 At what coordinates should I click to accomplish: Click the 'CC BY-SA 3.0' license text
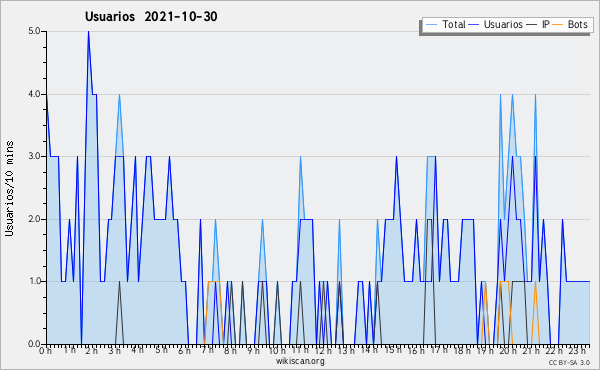tap(569, 362)
